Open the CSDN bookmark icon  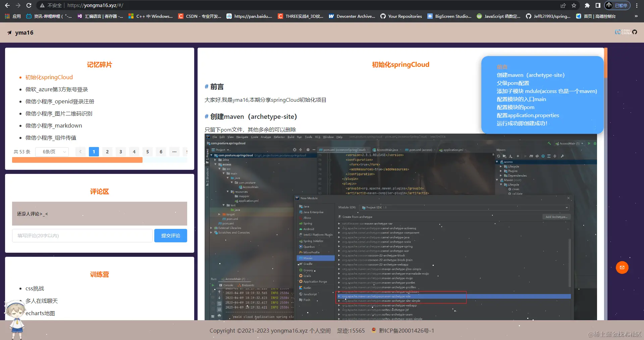180,16
